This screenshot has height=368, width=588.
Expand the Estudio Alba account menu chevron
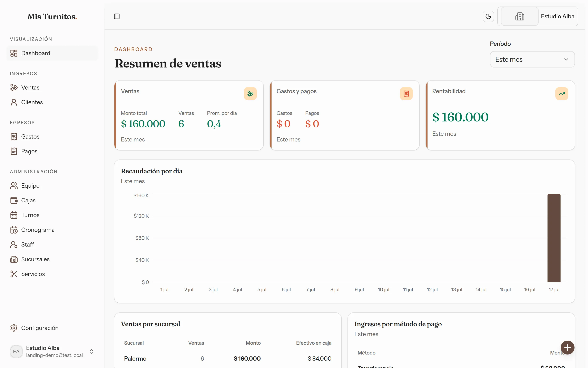point(91,351)
